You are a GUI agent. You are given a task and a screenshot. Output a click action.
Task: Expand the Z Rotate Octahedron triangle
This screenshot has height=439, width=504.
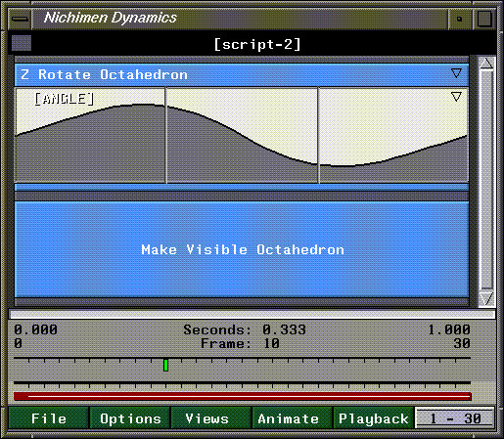tap(456, 73)
